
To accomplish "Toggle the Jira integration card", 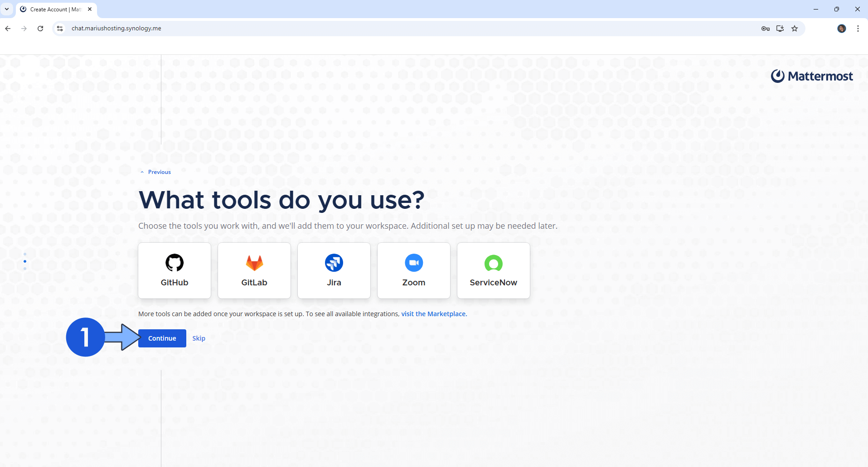I will 334,270.
